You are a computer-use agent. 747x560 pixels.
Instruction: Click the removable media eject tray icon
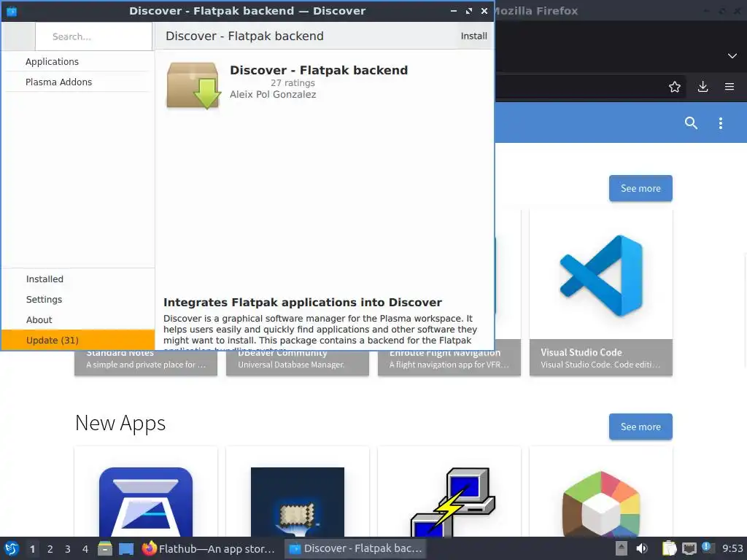pyautogui.click(x=622, y=548)
